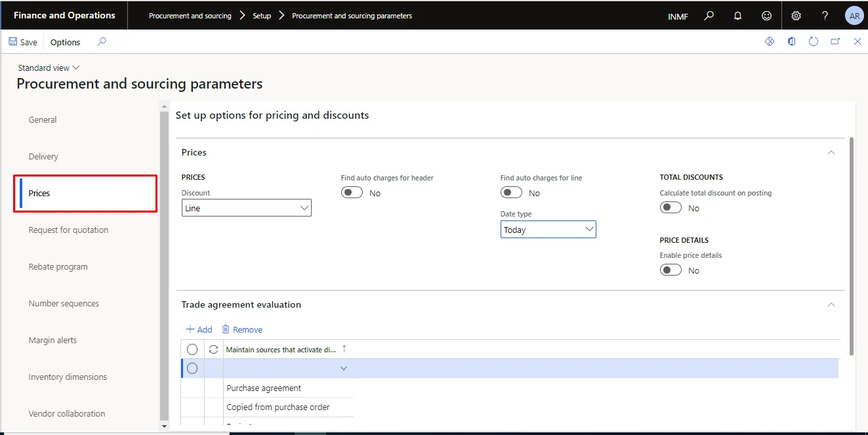
Task: Collapse the Trade agreement evaluation section
Action: 831,304
